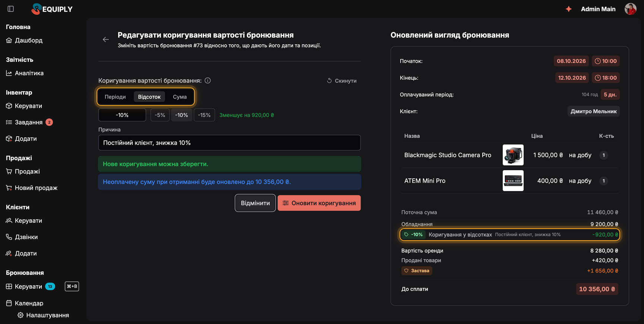Click the Відмінити button
This screenshot has width=644, height=324.
pos(255,203)
